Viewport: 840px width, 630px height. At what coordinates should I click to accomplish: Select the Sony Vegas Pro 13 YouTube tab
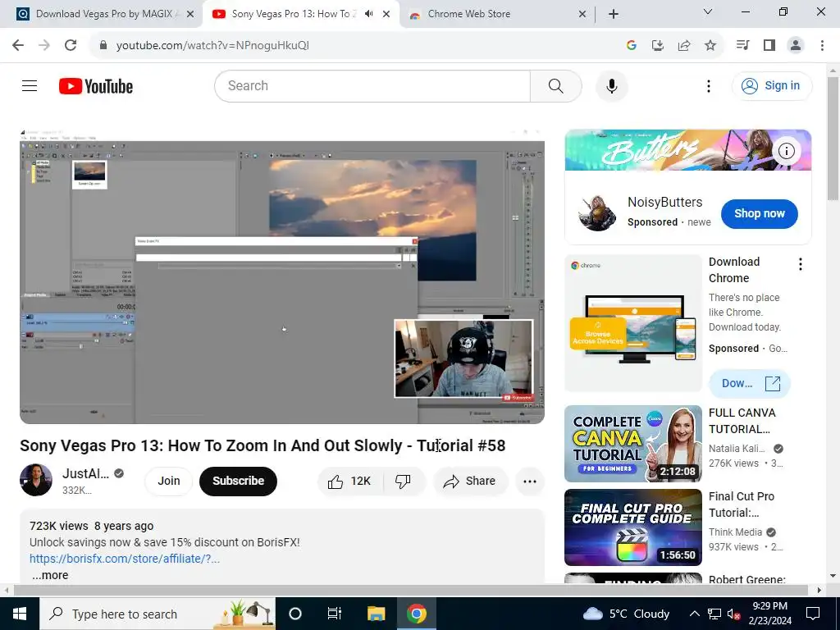pyautogui.click(x=294, y=14)
